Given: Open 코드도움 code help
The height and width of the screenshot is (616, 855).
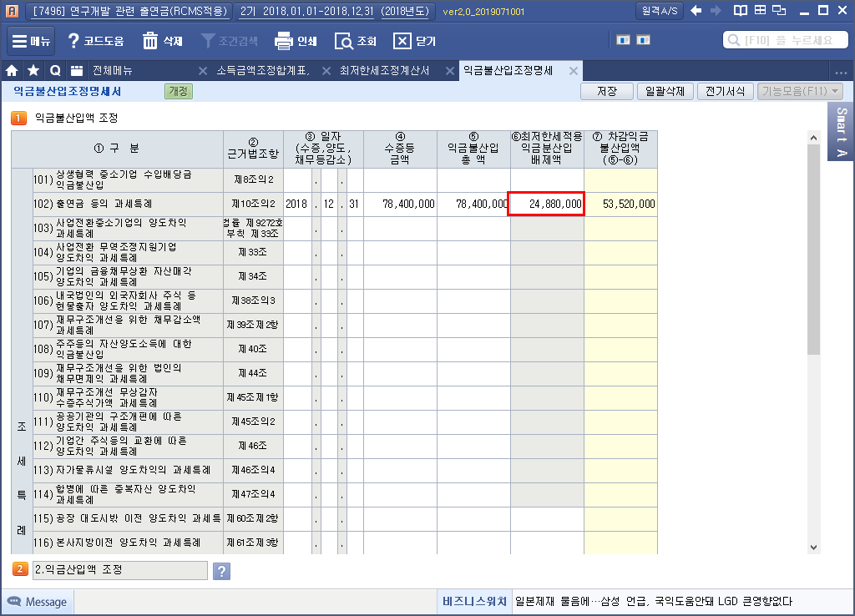Looking at the screenshot, I should [x=95, y=41].
